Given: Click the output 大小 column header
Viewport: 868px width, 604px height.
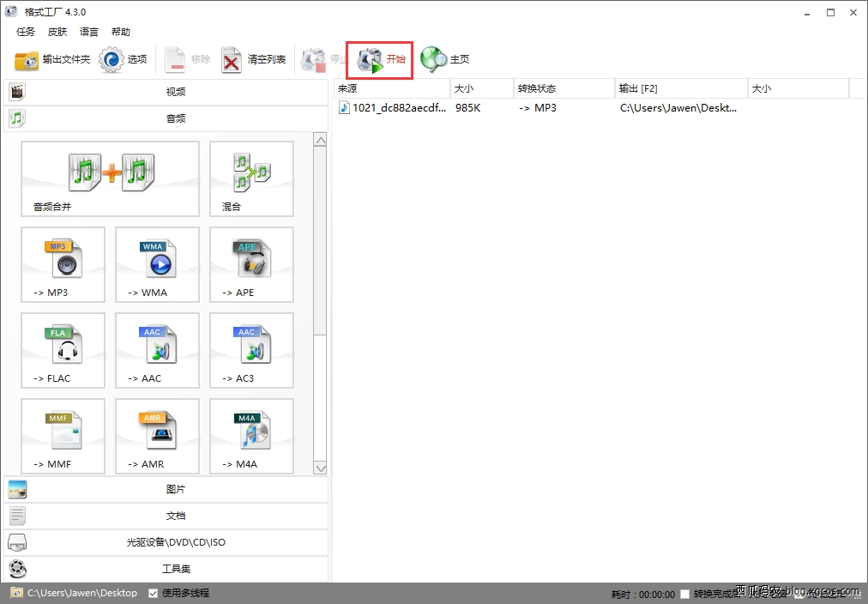Looking at the screenshot, I should pyautogui.click(x=799, y=88).
